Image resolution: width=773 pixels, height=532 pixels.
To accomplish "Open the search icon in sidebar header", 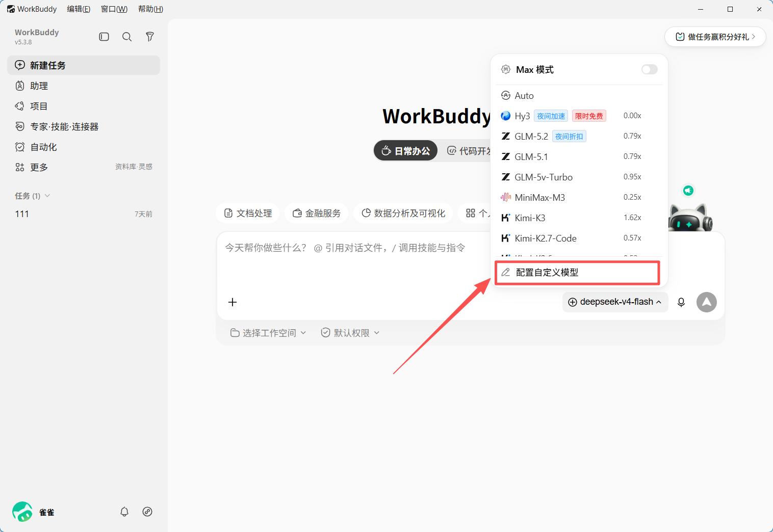I will click(x=127, y=37).
